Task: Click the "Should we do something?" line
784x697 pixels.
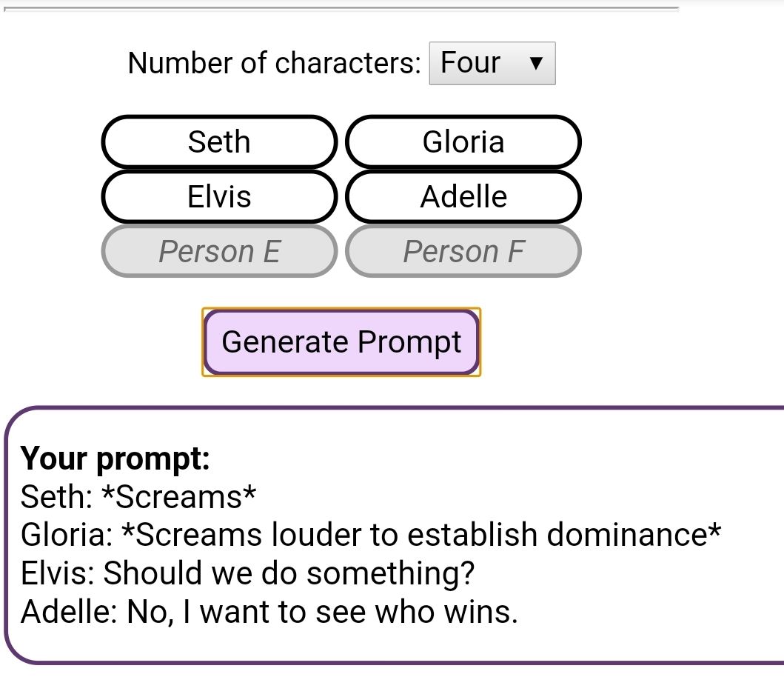Action: click(x=247, y=573)
